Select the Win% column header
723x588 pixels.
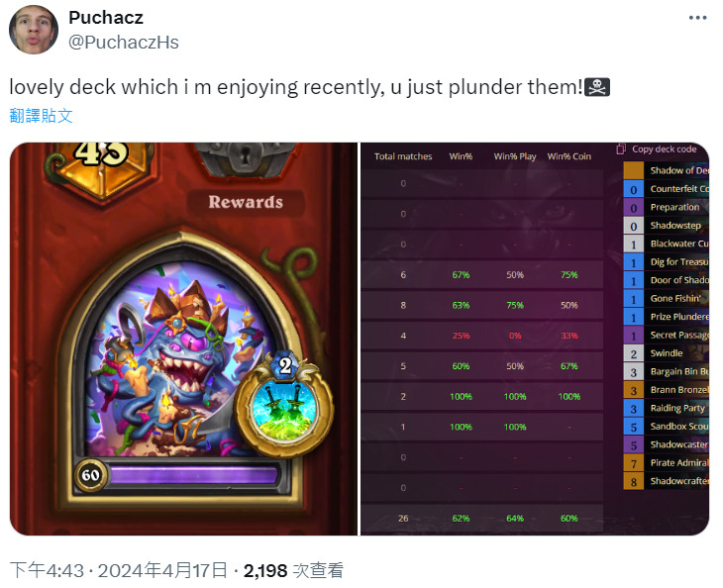click(461, 156)
